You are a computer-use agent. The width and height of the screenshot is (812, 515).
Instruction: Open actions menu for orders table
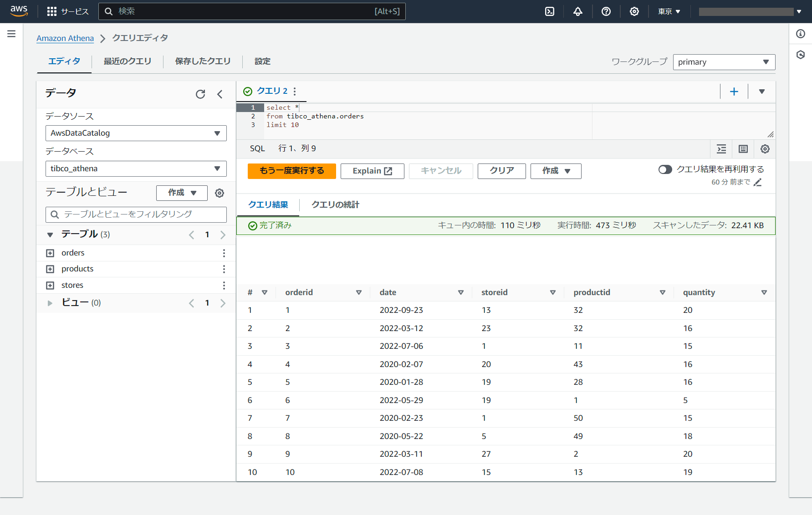224,253
